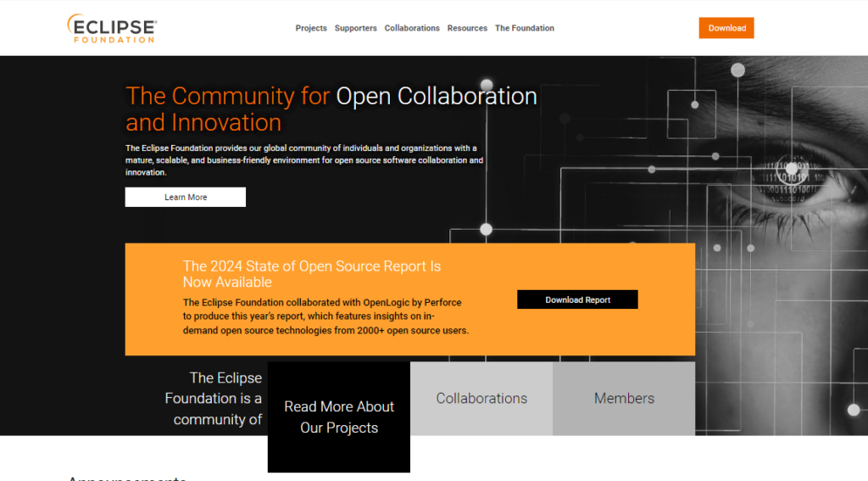Open Read More About Our Projects tile
The height and width of the screenshot is (481, 868).
tap(339, 417)
